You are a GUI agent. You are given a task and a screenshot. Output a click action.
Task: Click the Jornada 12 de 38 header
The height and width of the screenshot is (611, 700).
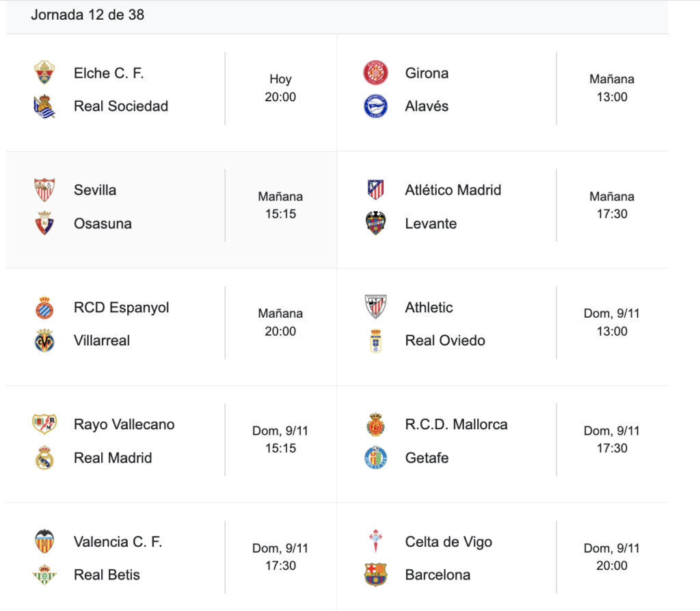click(87, 15)
